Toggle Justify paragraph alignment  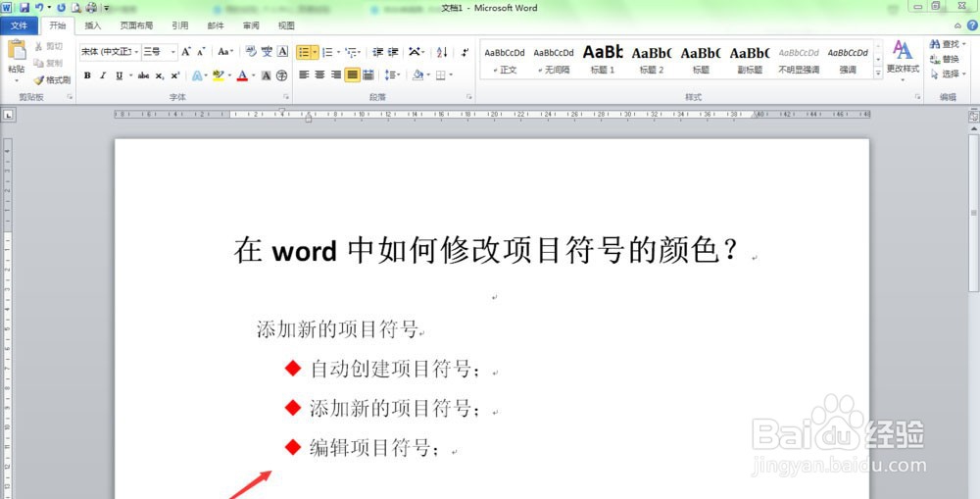pyautogui.click(x=353, y=75)
